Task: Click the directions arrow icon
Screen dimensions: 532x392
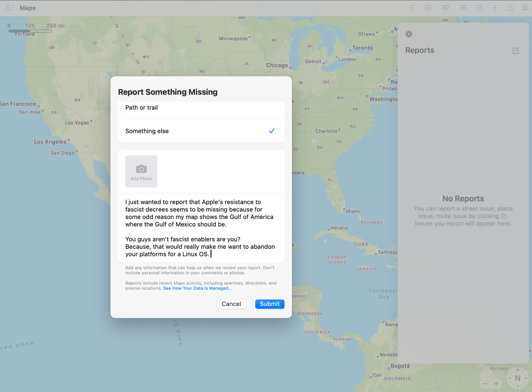Action: (x=480, y=8)
